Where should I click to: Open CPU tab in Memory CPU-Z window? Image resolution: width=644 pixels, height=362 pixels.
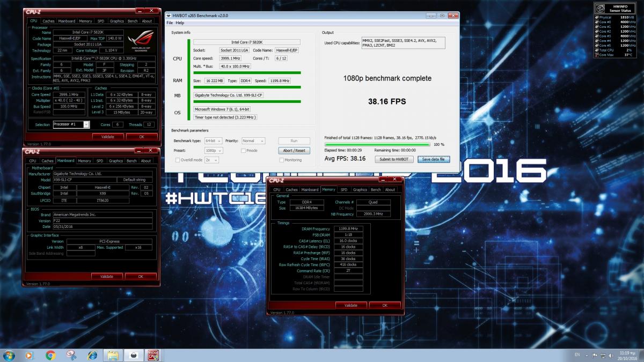tap(276, 189)
